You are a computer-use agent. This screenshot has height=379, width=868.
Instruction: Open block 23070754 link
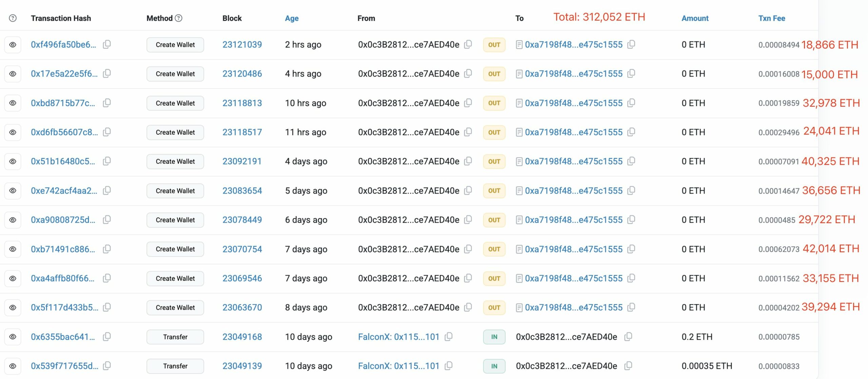pos(242,249)
